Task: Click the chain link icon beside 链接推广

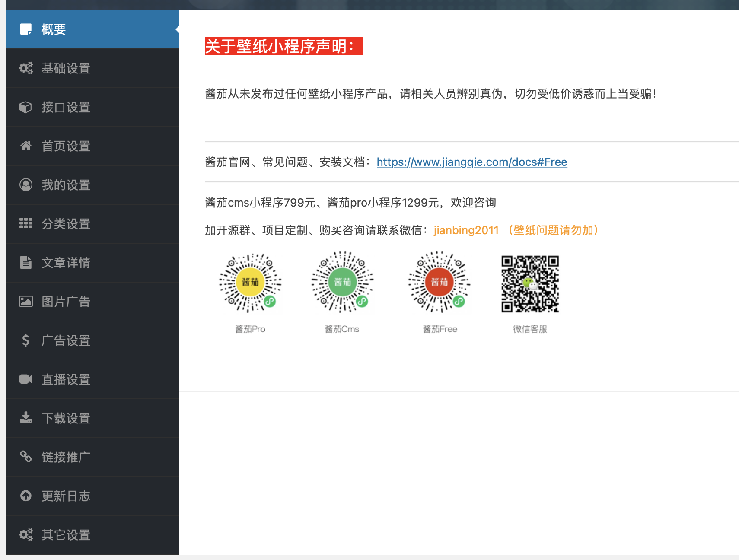Action: coord(26,456)
